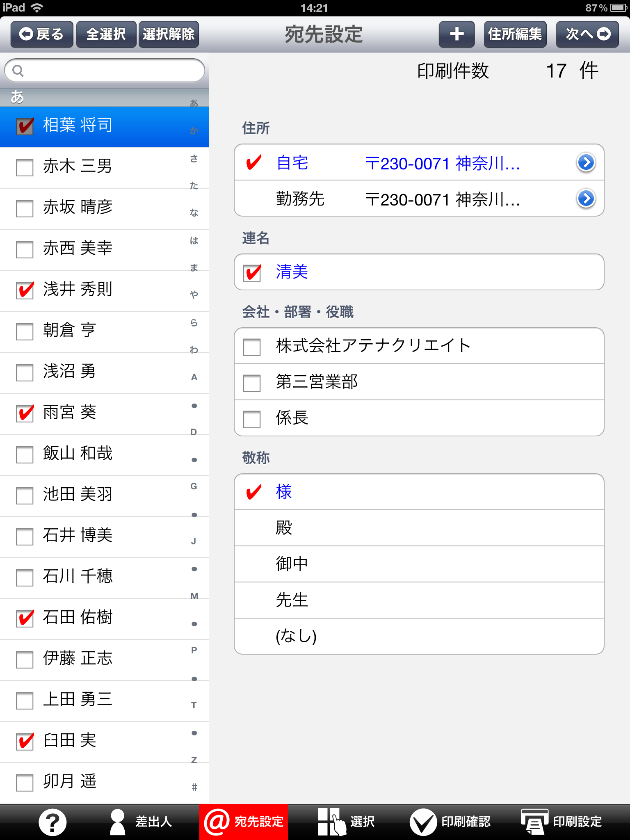Expand the 勤務先 address details arrow
Viewport: 630px width, 840px height.
pyautogui.click(x=586, y=199)
